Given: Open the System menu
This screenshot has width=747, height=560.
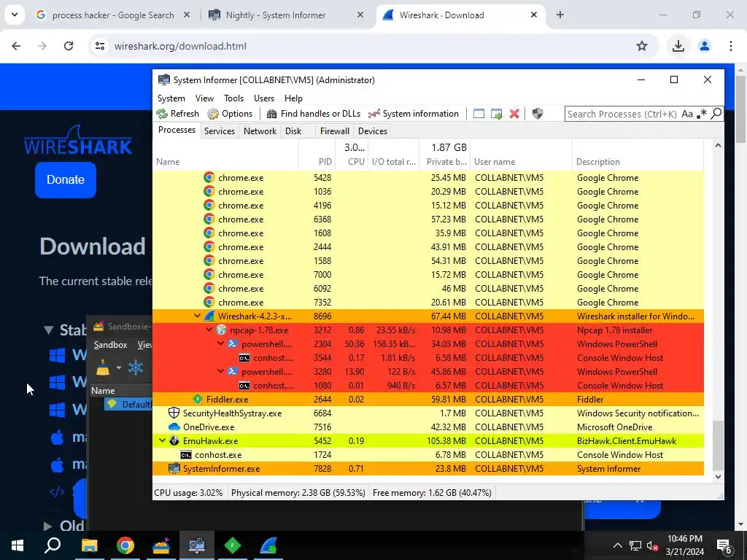Looking at the screenshot, I should click(171, 98).
